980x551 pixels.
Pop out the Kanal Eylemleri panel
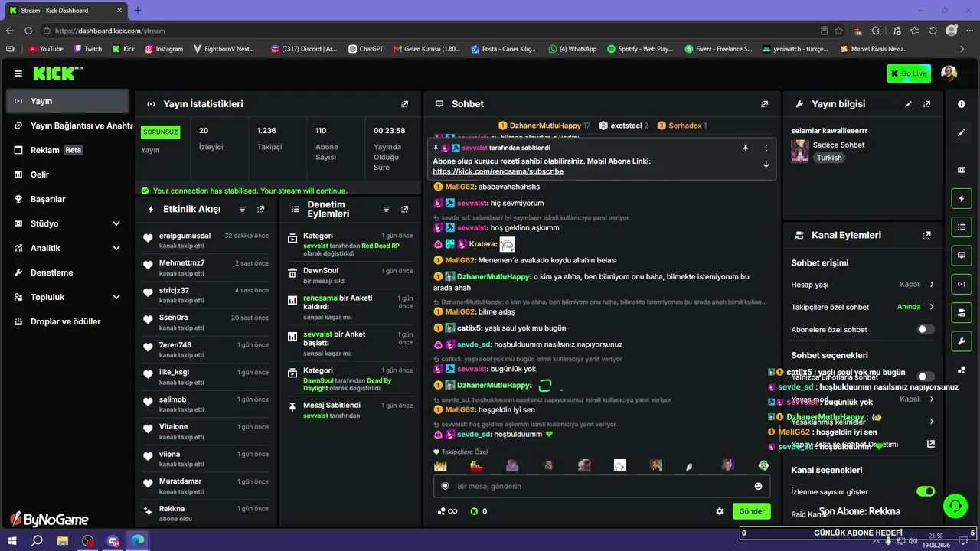coord(927,235)
